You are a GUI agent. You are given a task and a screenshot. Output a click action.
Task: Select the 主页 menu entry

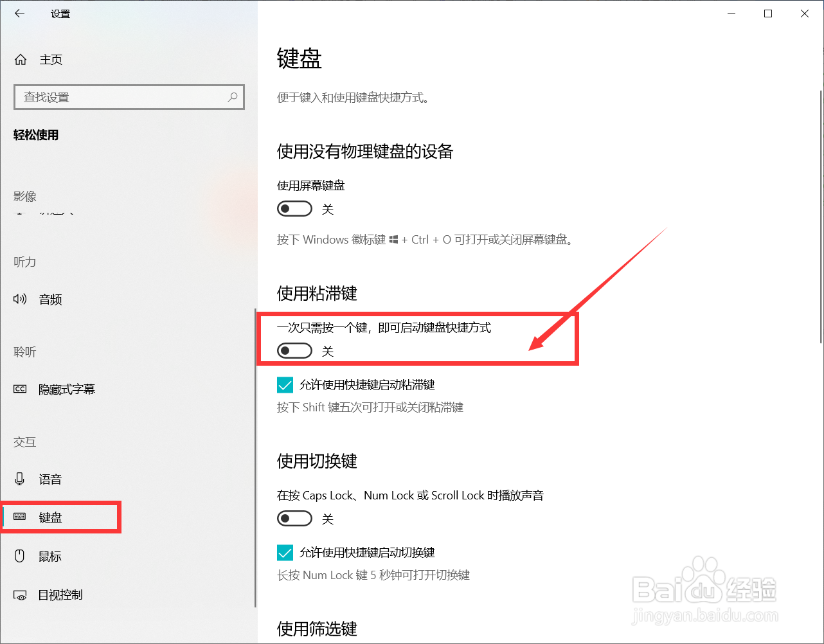129,60
